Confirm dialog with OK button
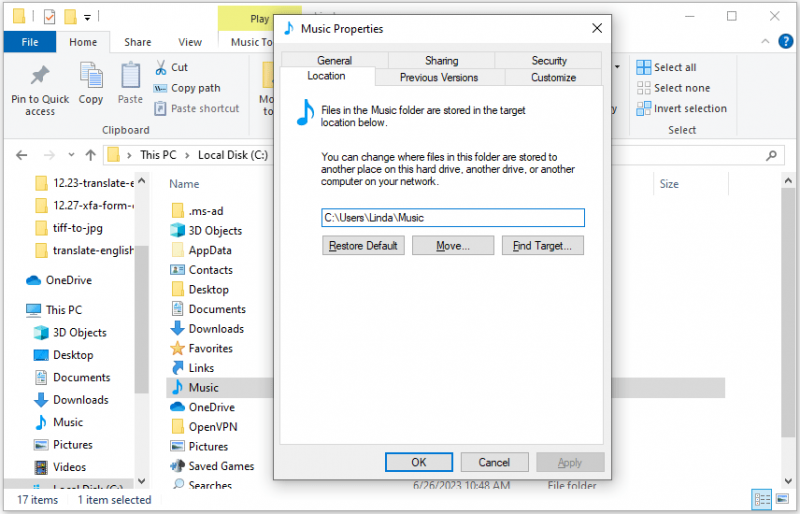 click(419, 462)
